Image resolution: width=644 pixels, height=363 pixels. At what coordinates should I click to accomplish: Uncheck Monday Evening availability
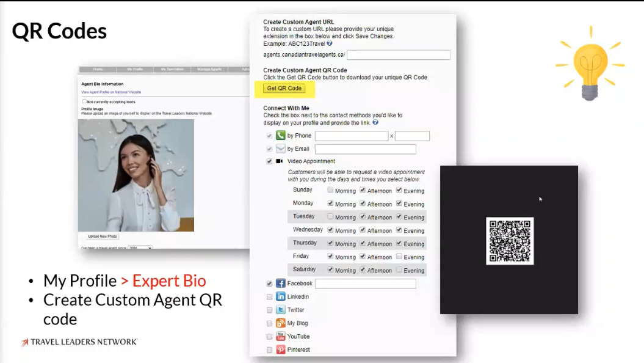399,203
